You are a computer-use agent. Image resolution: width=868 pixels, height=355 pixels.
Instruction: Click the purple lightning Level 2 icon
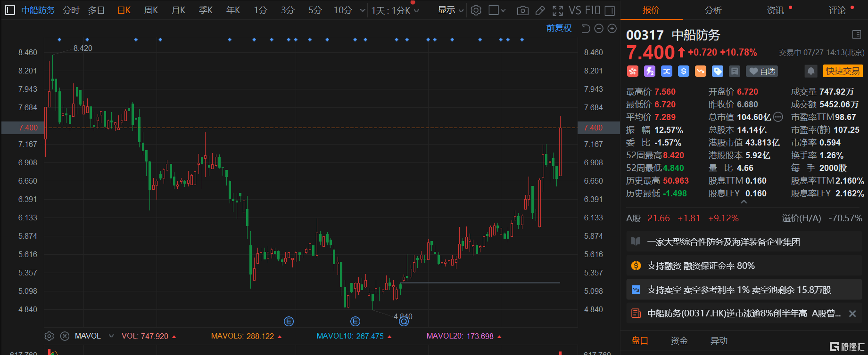point(650,71)
